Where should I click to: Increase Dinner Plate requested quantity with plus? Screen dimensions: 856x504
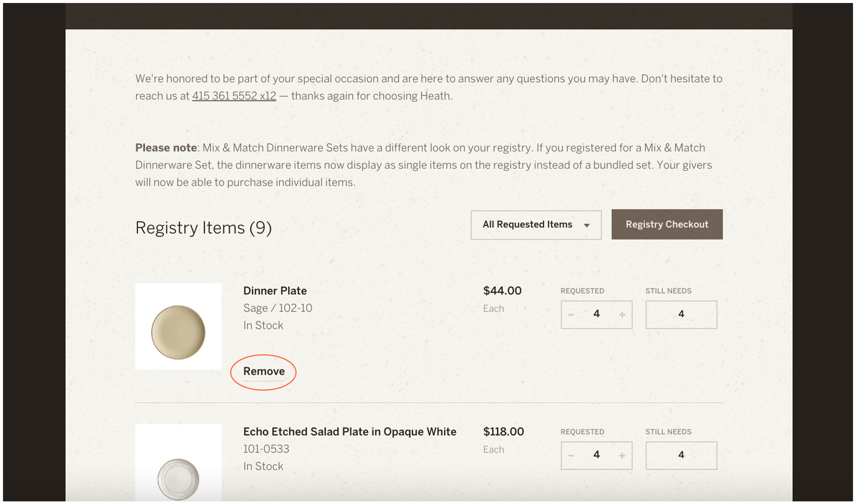click(x=622, y=314)
